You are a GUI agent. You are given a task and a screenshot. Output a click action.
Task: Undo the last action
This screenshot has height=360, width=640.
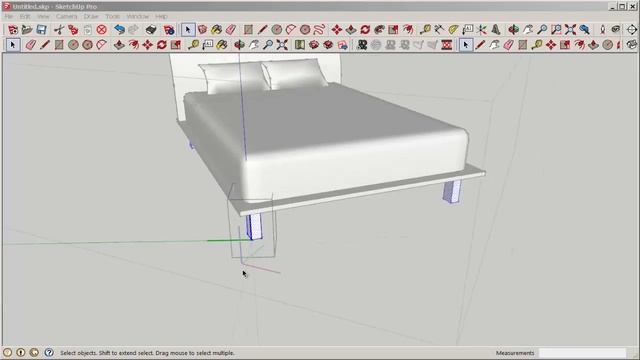pos(119,29)
